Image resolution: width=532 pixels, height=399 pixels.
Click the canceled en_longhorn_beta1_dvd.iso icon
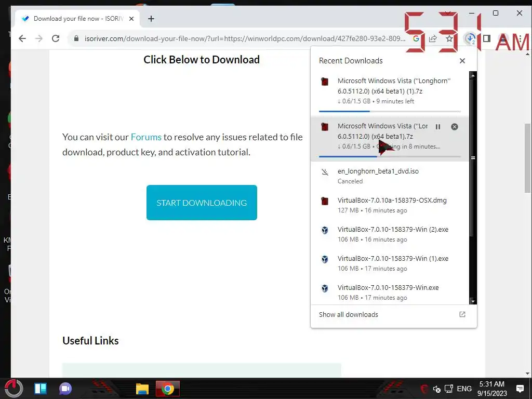coord(325,172)
